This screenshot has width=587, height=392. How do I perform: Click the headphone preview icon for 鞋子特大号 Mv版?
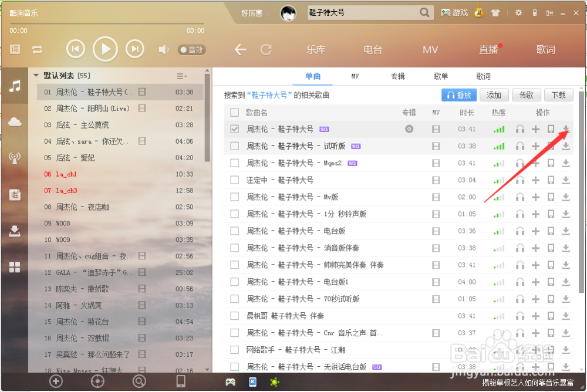coord(520,197)
